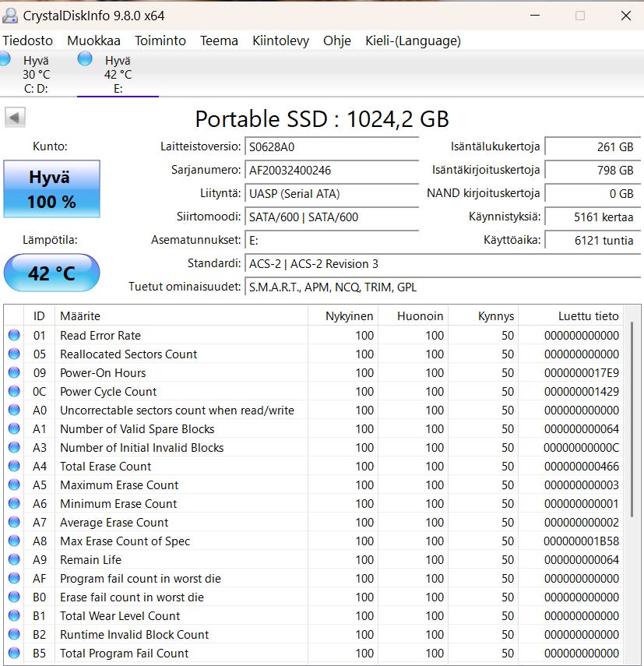644x666 pixels.
Task: Click the status orb for Power Cycle Count
Action: [14, 391]
